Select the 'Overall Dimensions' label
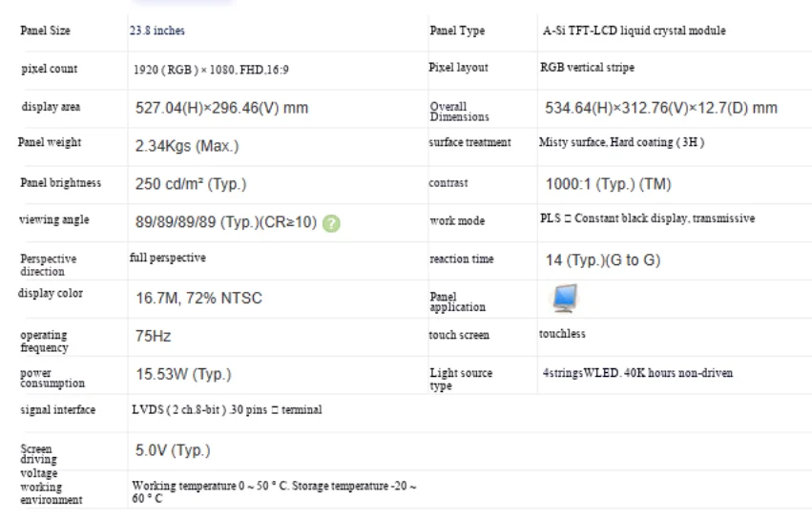This screenshot has height=519, width=812. (459, 112)
